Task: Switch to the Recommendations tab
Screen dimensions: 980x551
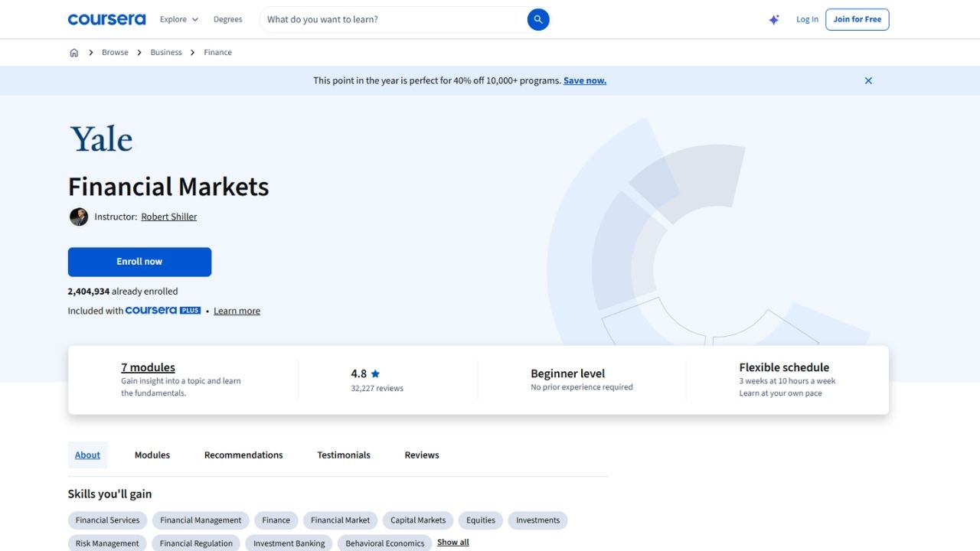Action: click(243, 455)
